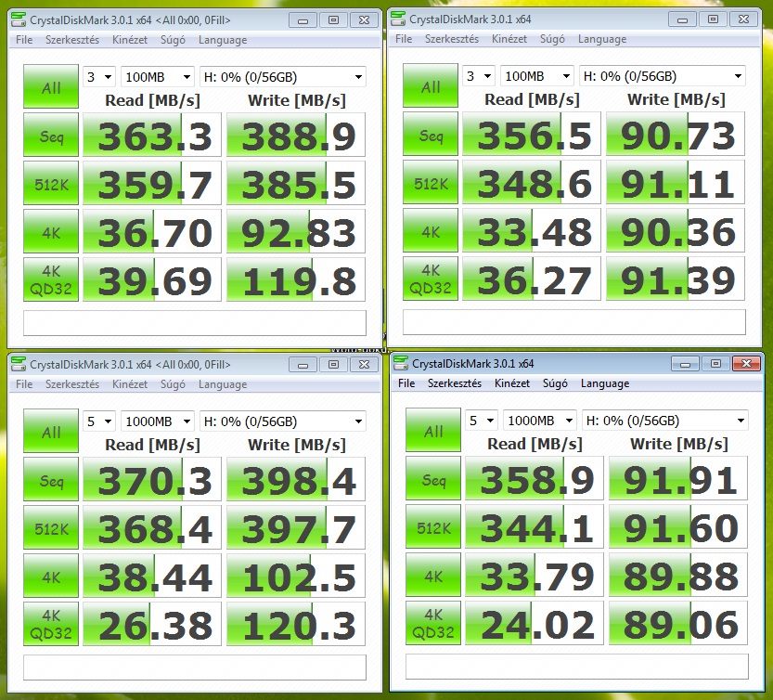Click the CrystalDiskMark title icon in the window with Seq read 356.5
Screen dimensions: 773x700
(398, 19)
